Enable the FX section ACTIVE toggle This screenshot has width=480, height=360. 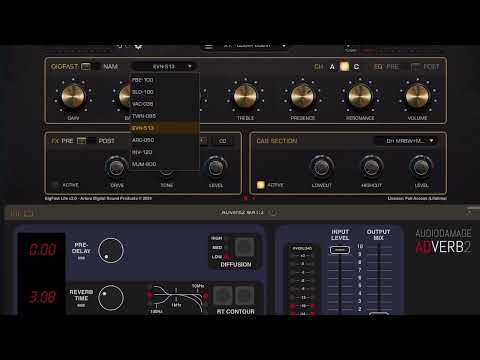[55, 185]
